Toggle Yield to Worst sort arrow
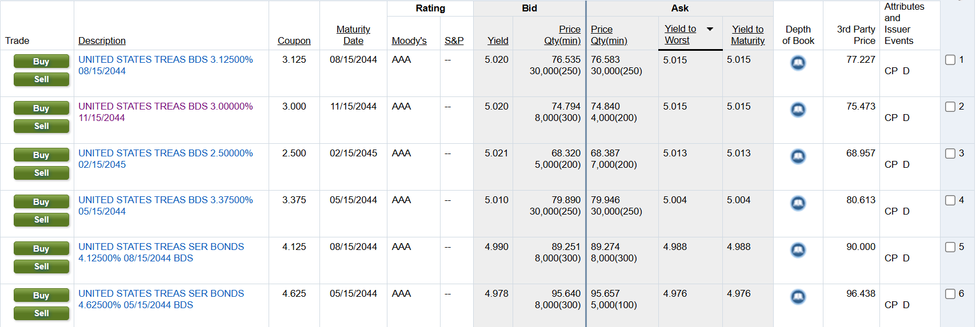980x327 pixels. 710,29
